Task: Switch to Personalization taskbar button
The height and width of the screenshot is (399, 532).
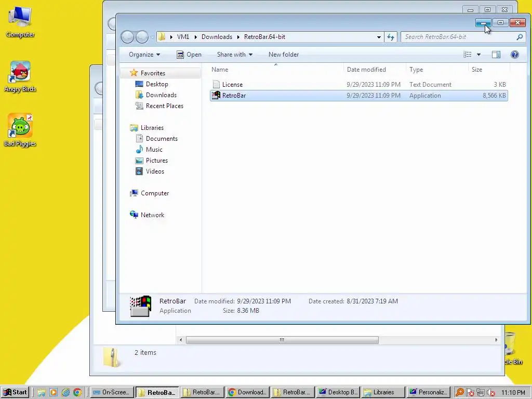Action: tap(429, 392)
